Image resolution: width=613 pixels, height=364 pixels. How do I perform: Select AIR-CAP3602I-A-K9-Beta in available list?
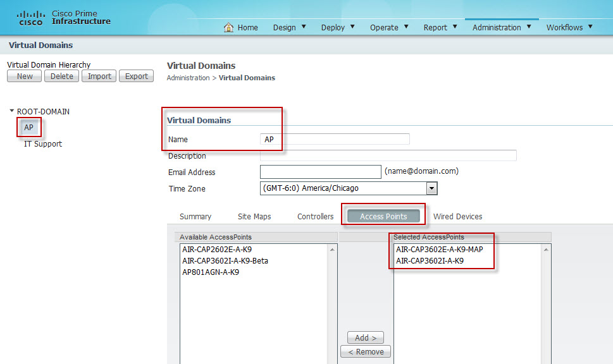225,260
